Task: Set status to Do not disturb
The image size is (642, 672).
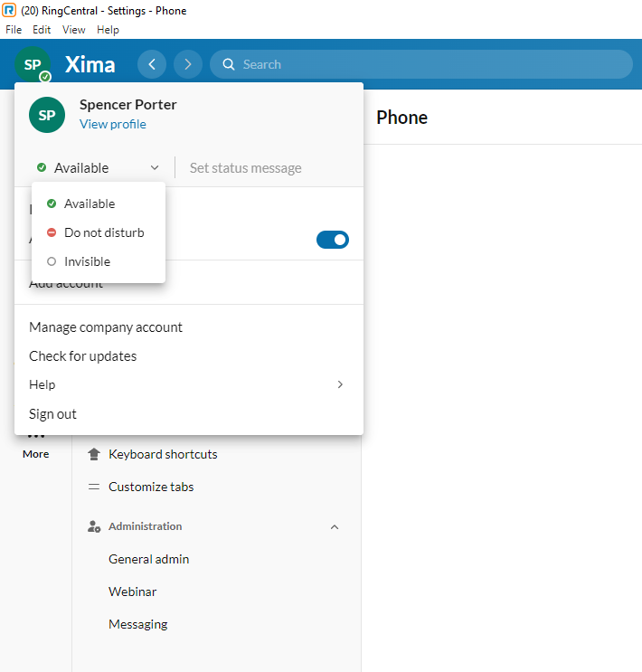Action: [x=99, y=232]
